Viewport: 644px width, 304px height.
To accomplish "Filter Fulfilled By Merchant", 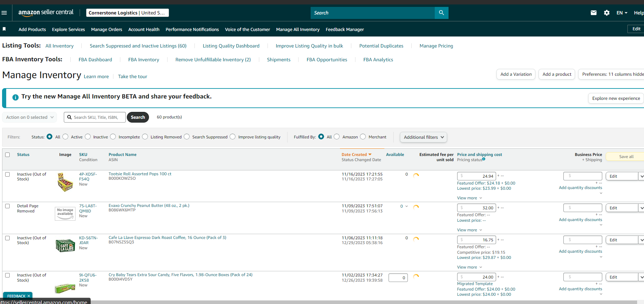I will tap(363, 137).
